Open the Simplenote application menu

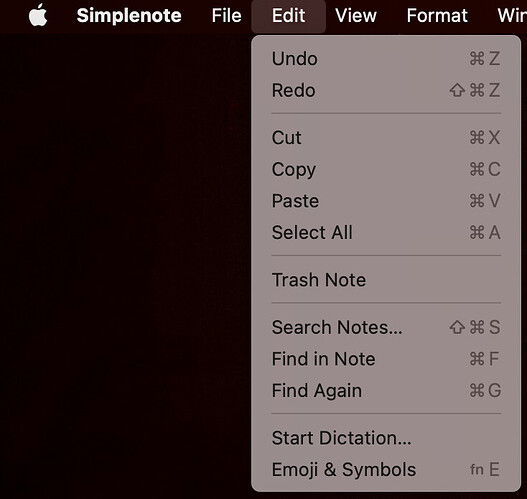tap(129, 15)
